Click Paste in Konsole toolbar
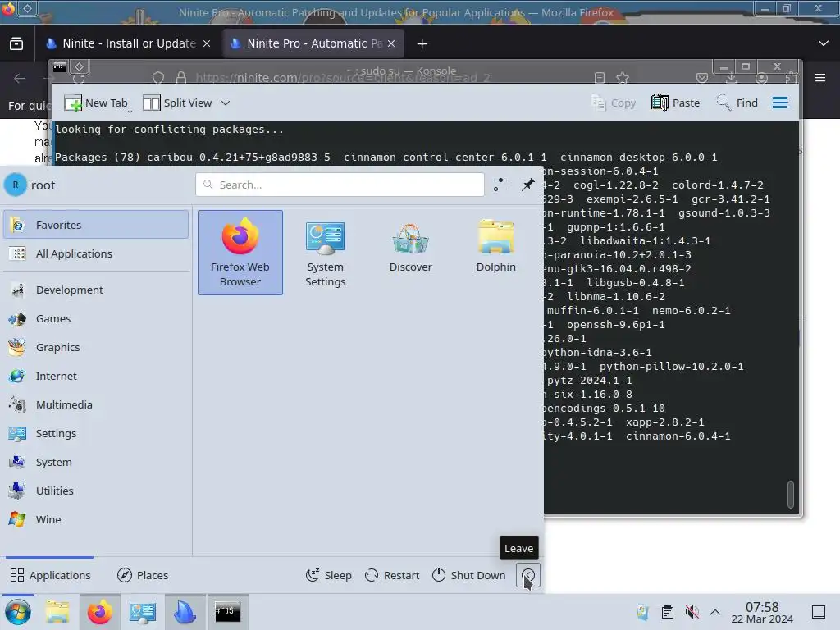The width and height of the screenshot is (840, 630). point(675,103)
